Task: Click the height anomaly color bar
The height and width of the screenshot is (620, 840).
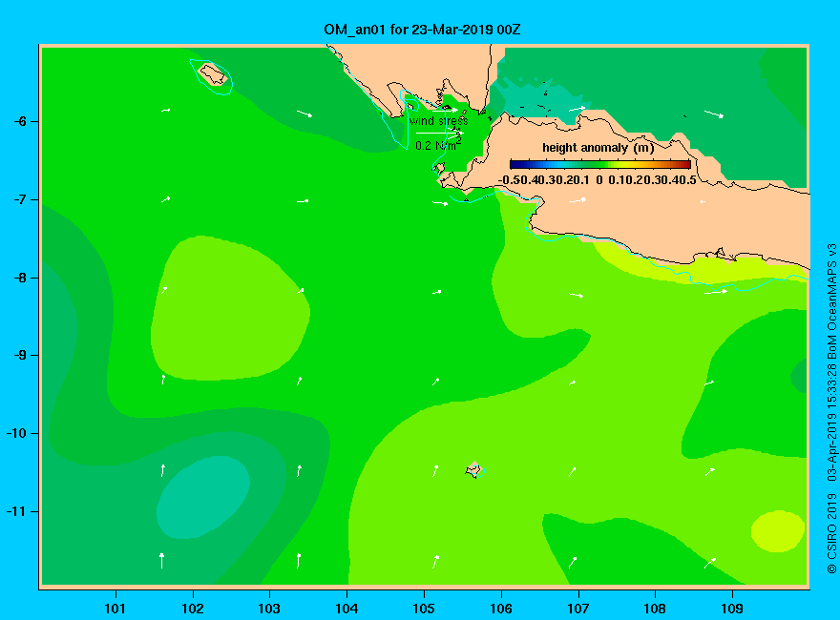Action: [600, 164]
